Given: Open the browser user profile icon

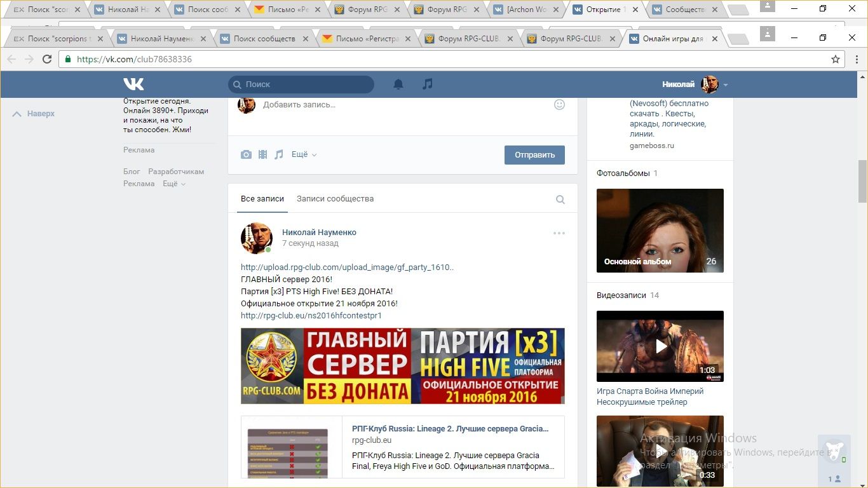Looking at the screenshot, I should tap(768, 33).
